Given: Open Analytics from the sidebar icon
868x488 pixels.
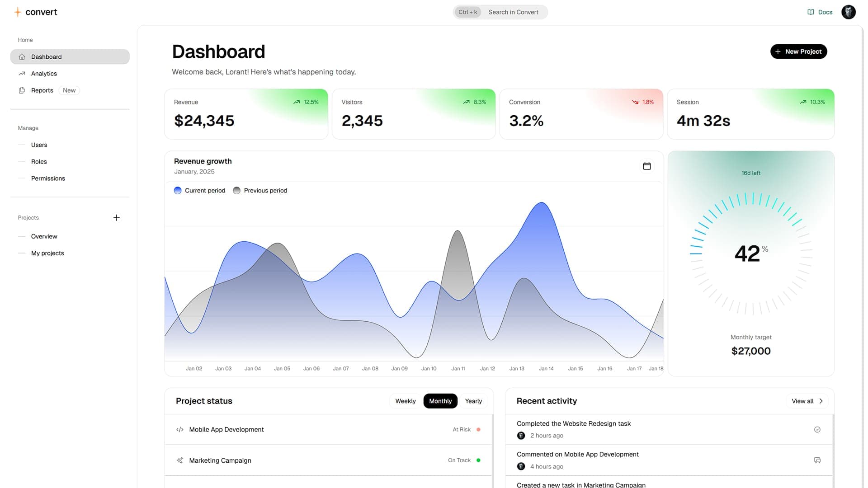Looking at the screenshot, I should point(22,73).
